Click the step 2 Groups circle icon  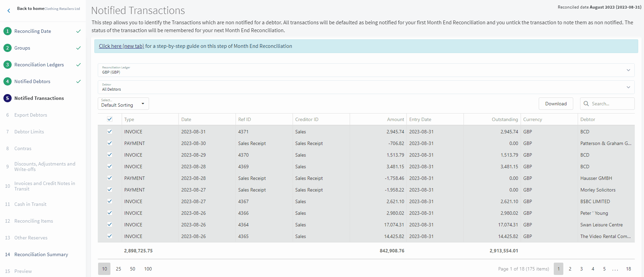8,48
